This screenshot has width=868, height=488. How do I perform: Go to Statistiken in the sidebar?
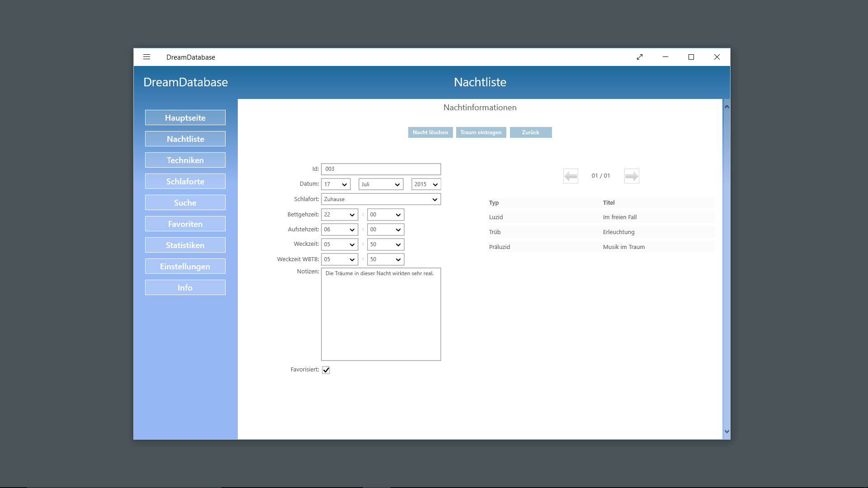click(x=185, y=245)
